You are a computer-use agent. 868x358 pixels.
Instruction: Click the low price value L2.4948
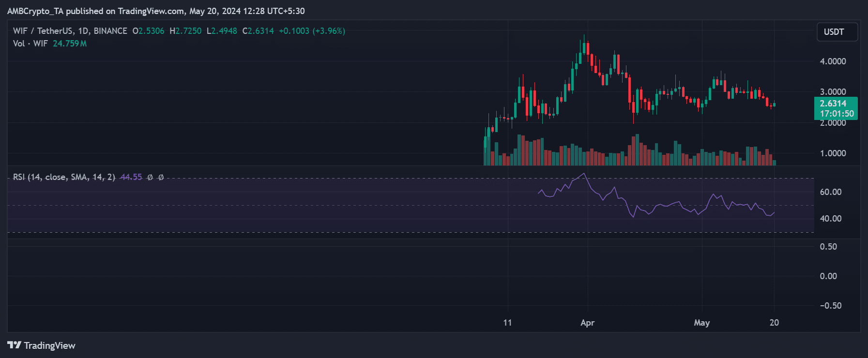tap(222, 31)
